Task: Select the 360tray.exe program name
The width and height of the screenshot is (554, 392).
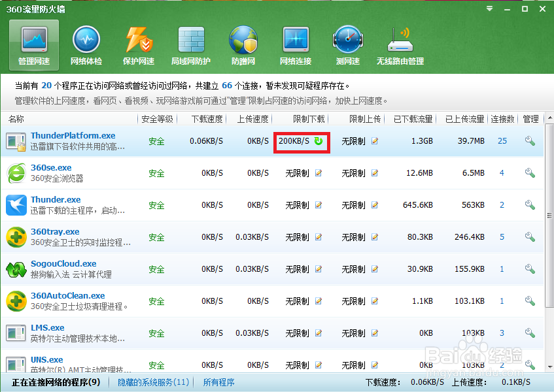Action: click(55, 232)
